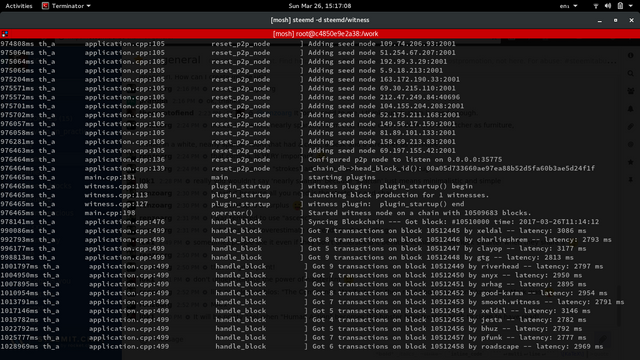Viewport: 640px width, 360px height.
Task: Click 'Configured p2p node to listen on 0.0.0.0:35775'
Action: (x=405, y=160)
